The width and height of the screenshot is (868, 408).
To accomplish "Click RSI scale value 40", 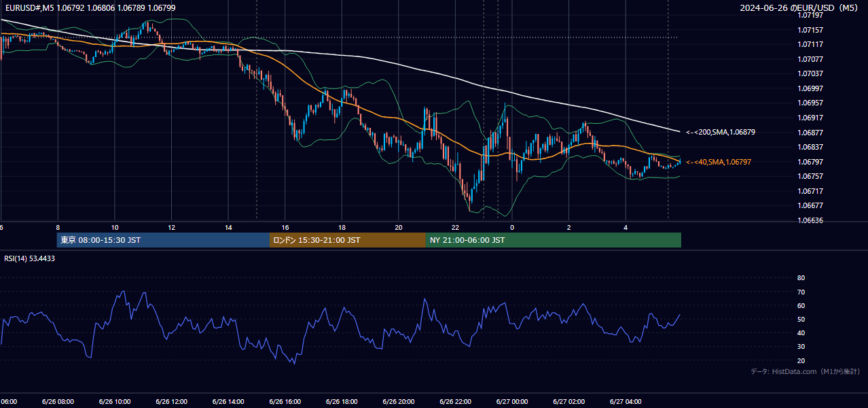I will (801, 333).
